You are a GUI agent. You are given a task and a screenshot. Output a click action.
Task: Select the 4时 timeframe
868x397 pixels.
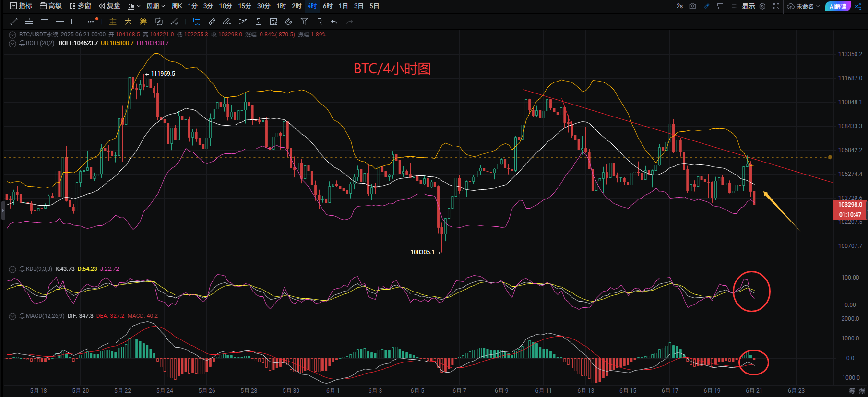click(312, 6)
